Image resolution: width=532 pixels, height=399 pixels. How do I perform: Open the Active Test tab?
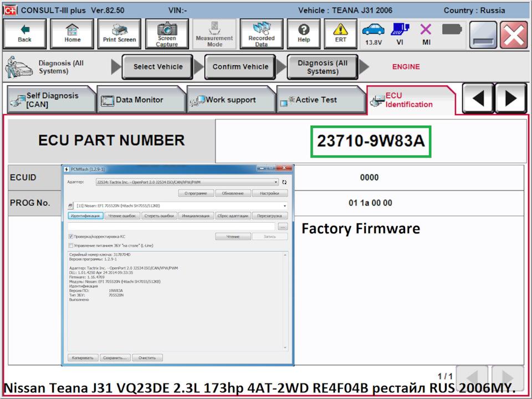[316, 100]
